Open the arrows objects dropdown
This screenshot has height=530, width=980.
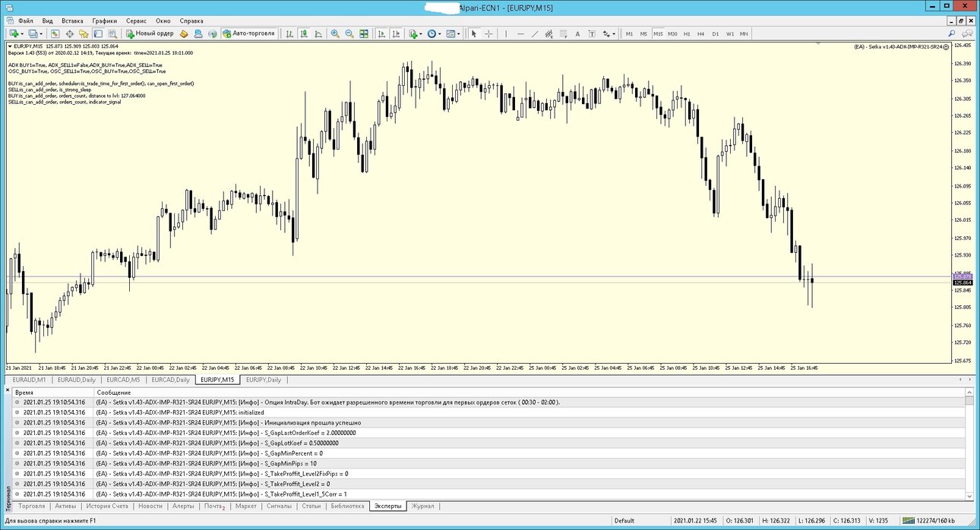coord(609,33)
